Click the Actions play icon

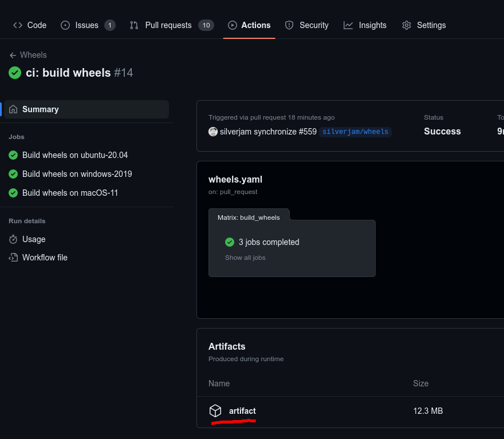[233, 25]
